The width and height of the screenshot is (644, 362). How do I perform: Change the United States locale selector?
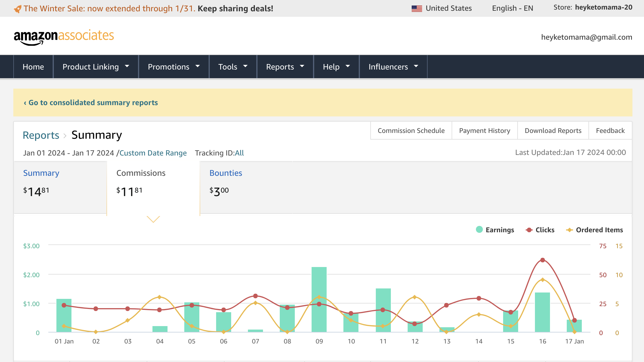(x=441, y=8)
